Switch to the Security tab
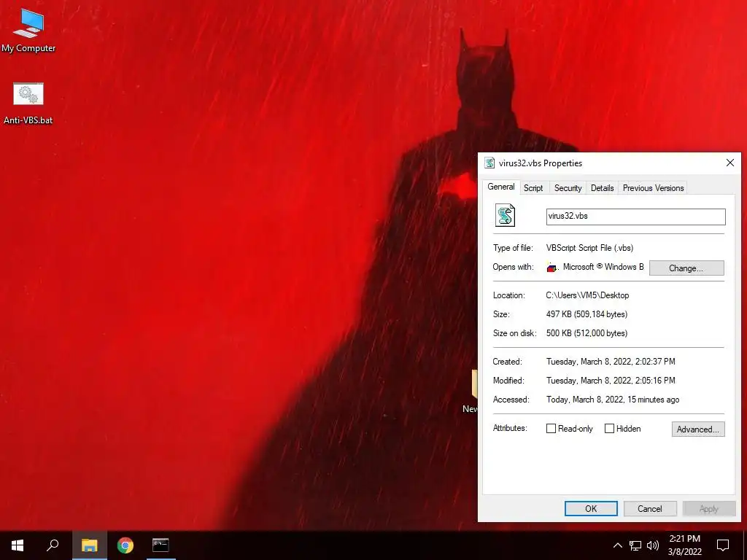This screenshot has width=747, height=560. click(x=568, y=188)
